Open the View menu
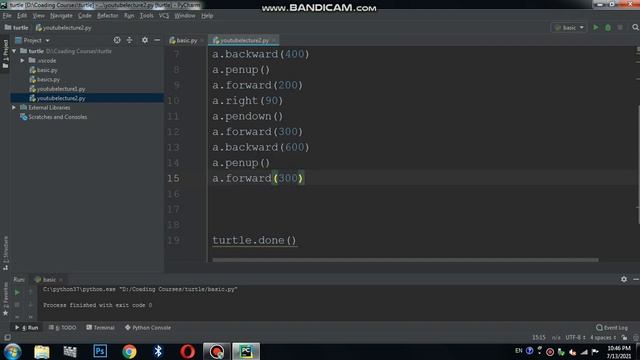Image resolution: width=640 pixels, height=360 pixels. [x=38, y=16]
